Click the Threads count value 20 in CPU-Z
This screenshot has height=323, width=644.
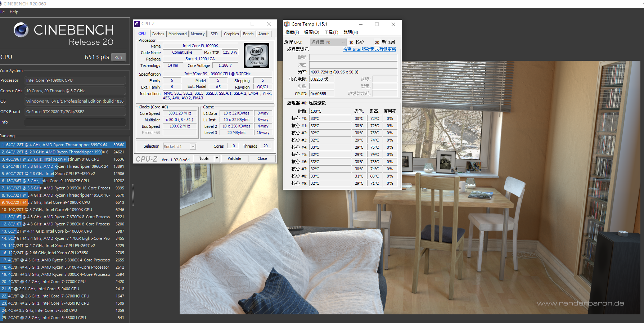coord(265,146)
